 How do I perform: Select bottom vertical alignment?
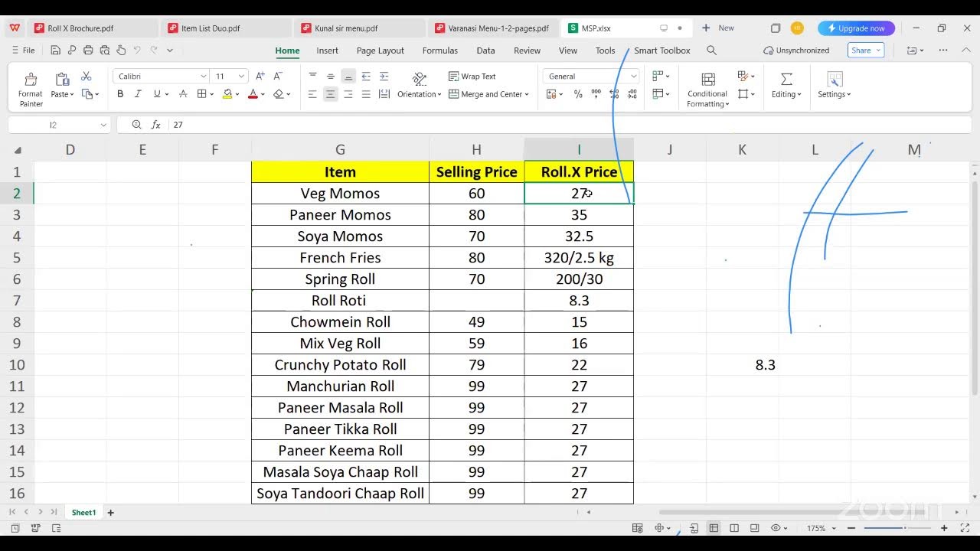coord(348,77)
